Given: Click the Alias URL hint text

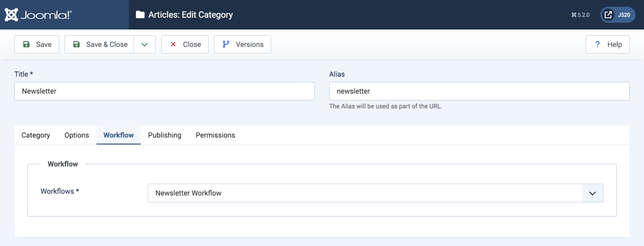Looking at the screenshot, I should (x=386, y=106).
